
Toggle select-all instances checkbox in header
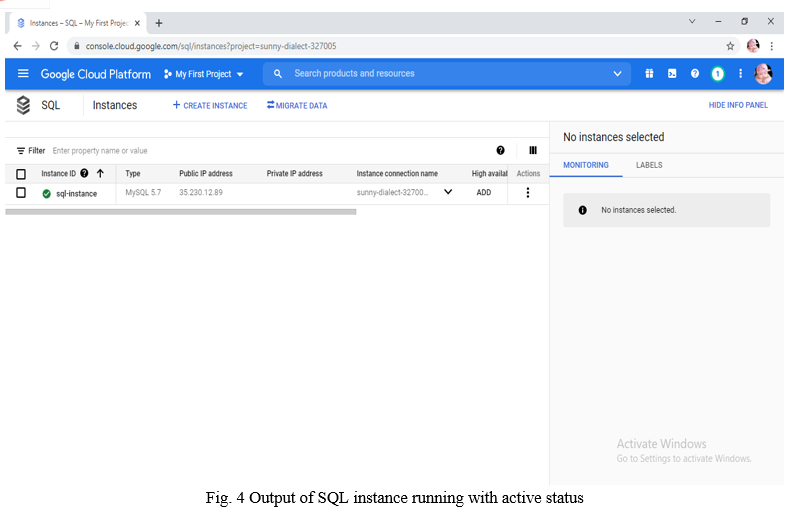tap(21, 174)
